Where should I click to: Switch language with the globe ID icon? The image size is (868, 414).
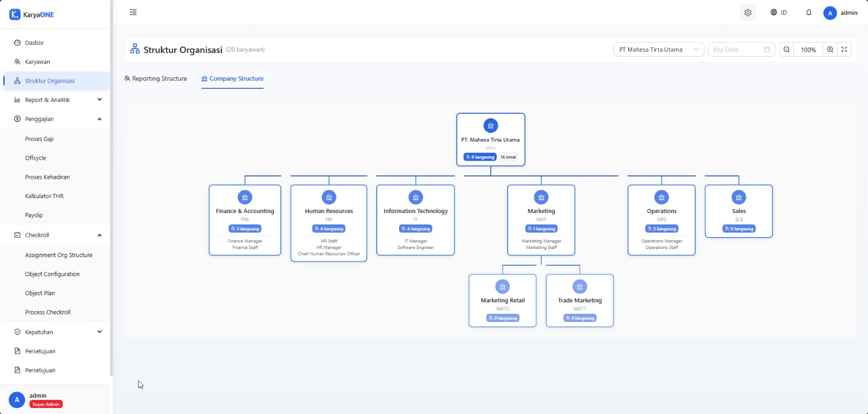779,13
